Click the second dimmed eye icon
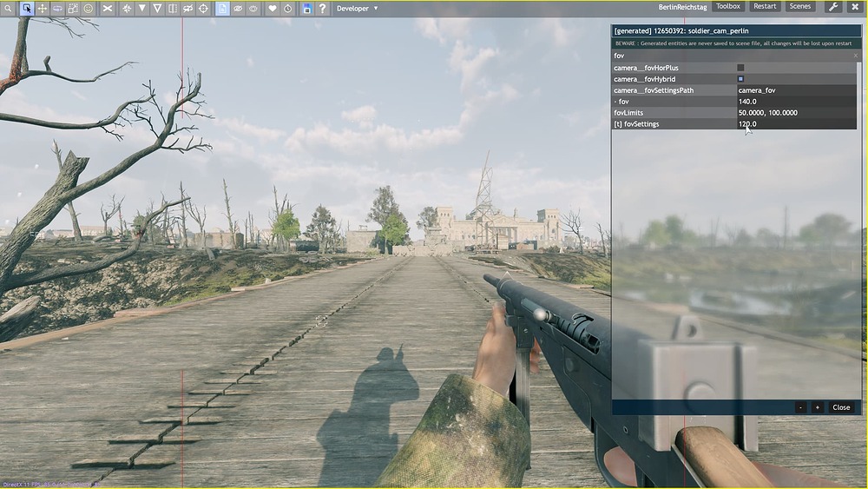Image resolution: width=868 pixels, height=489 pixels. tap(253, 9)
